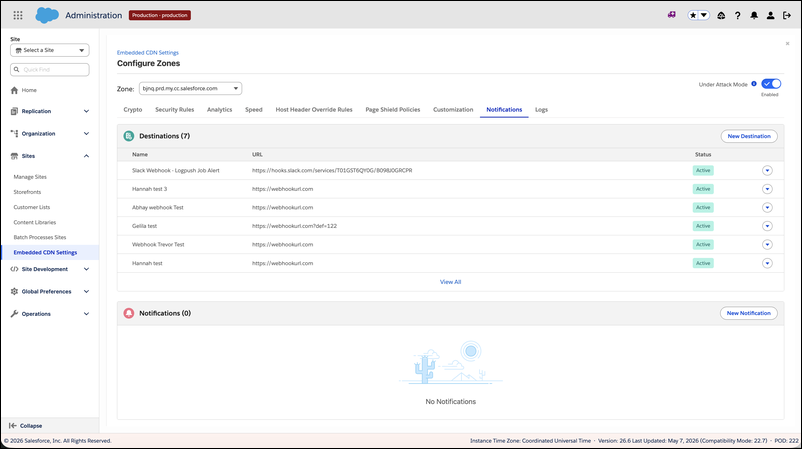
Task: Switch to the Analytics tab
Action: [x=219, y=109]
